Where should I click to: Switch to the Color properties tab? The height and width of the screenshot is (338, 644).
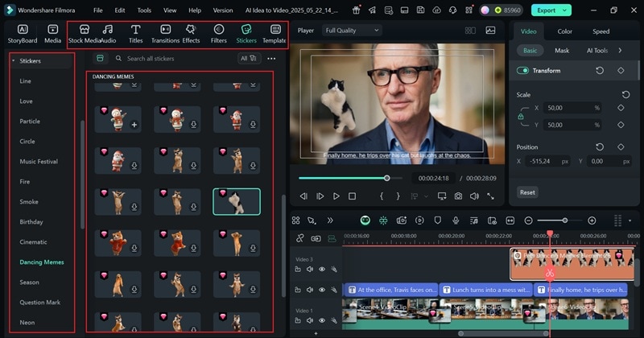point(565,31)
